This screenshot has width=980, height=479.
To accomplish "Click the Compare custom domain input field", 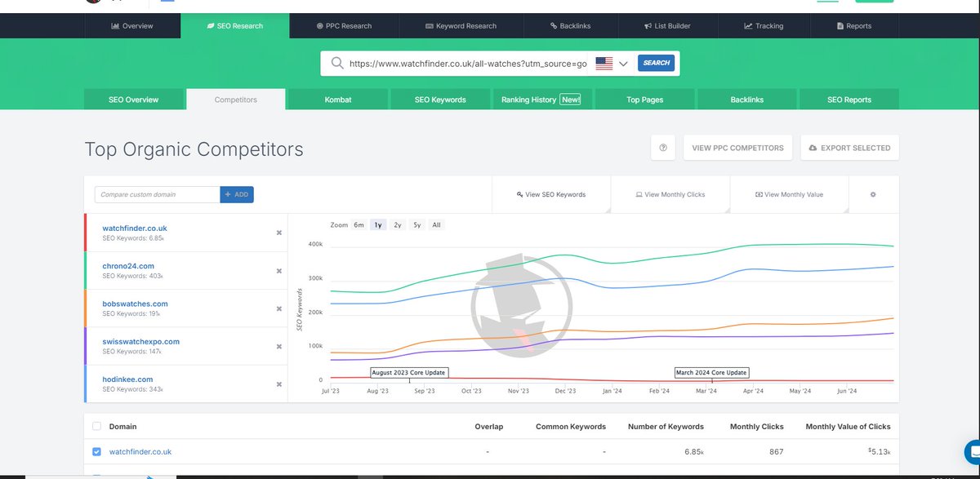I will [155, 194].
